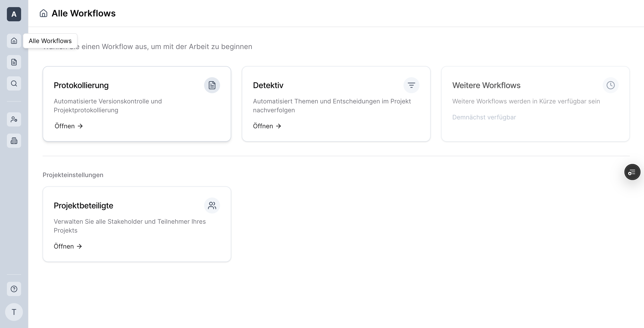Open the Projektbeteiligte settings link
This screenshot has height=328, width=644.
68,246
